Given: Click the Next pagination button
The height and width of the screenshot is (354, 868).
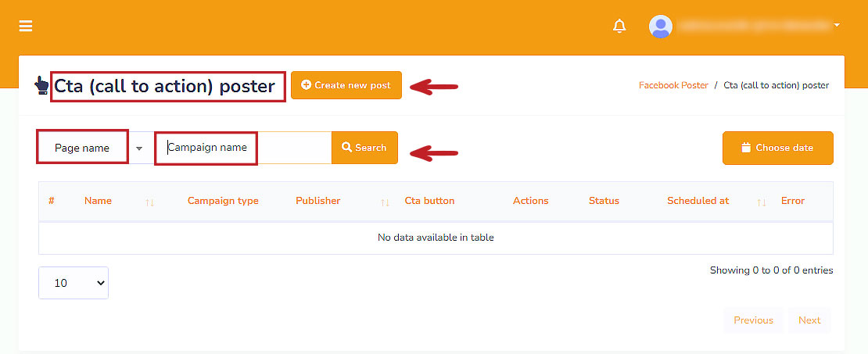Looking at the screenshot, I should point(809,320).
